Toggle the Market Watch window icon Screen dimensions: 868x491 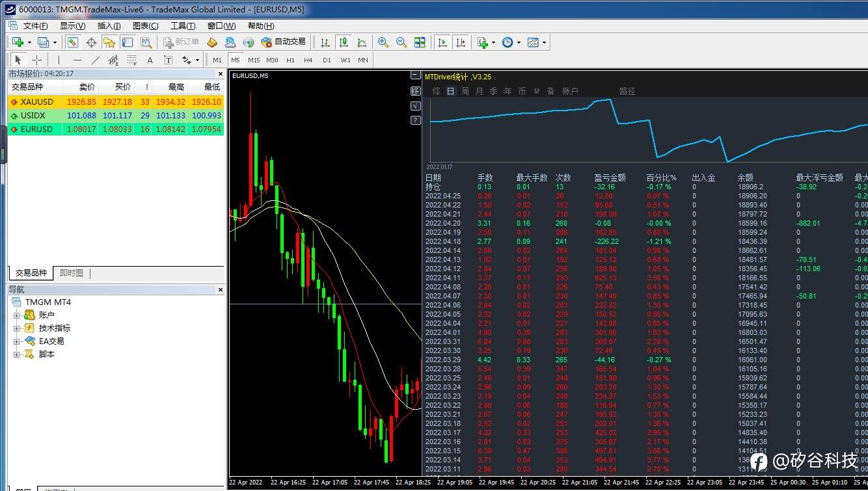click(73, 42)
